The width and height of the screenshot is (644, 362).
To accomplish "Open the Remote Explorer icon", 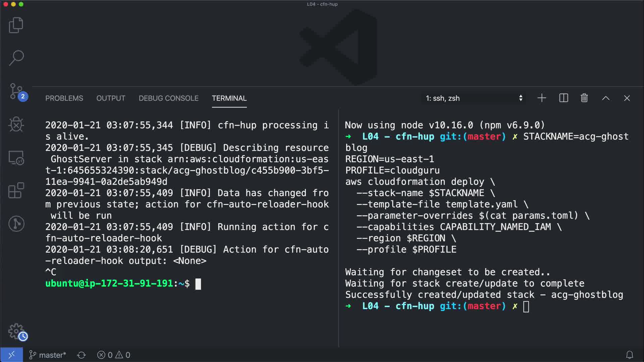I will pos(16,158).
